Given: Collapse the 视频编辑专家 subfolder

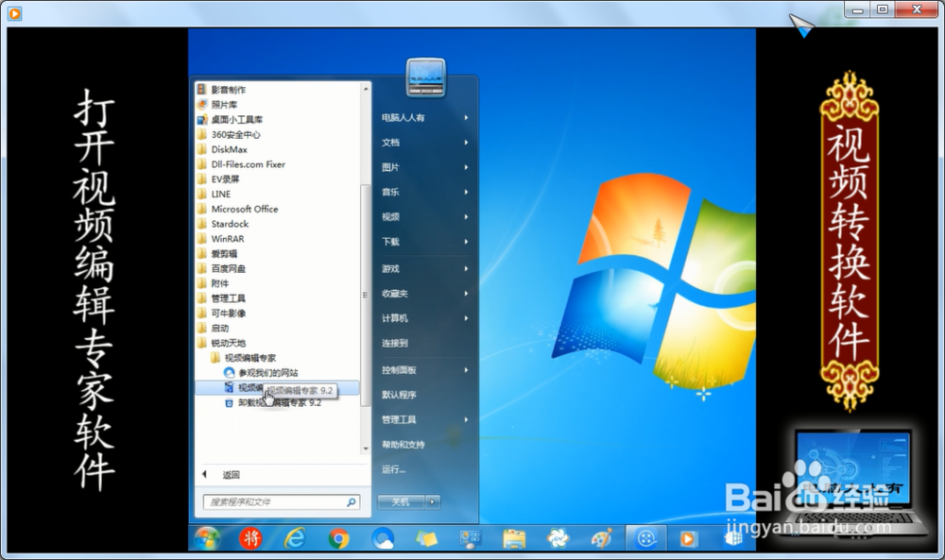Looking at the screenshot, I should click(x=244, y=358).
